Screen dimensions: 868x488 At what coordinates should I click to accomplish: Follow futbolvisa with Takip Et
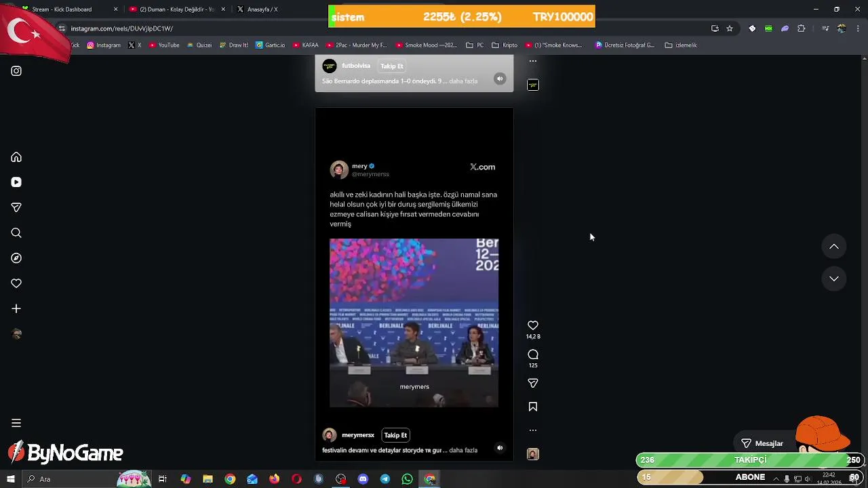tap(392, 66)
